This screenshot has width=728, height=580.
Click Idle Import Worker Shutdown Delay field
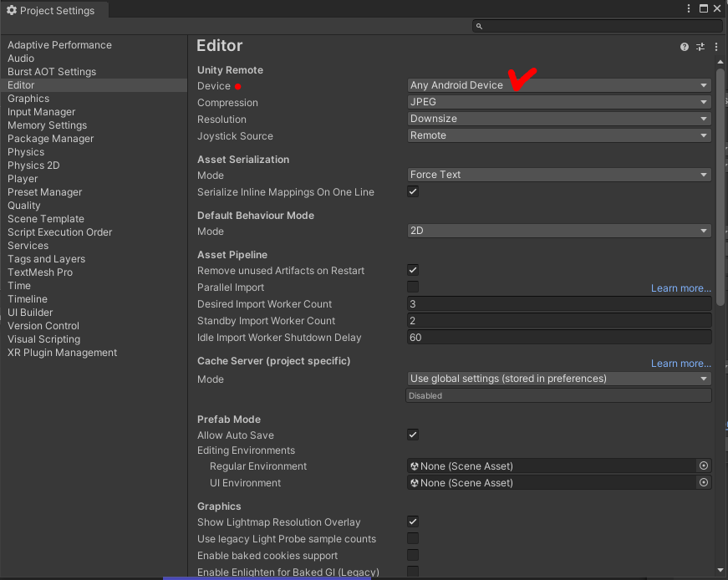(x=559, y=337)
